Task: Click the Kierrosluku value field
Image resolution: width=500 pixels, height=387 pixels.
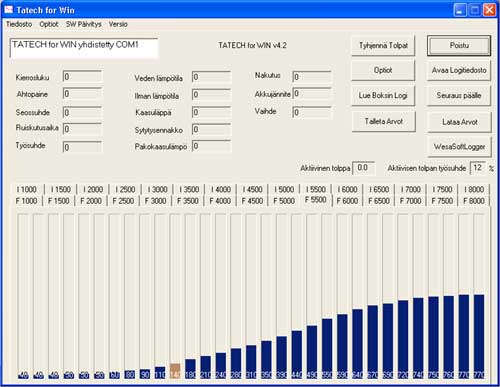Action: (x=82, y=77)
